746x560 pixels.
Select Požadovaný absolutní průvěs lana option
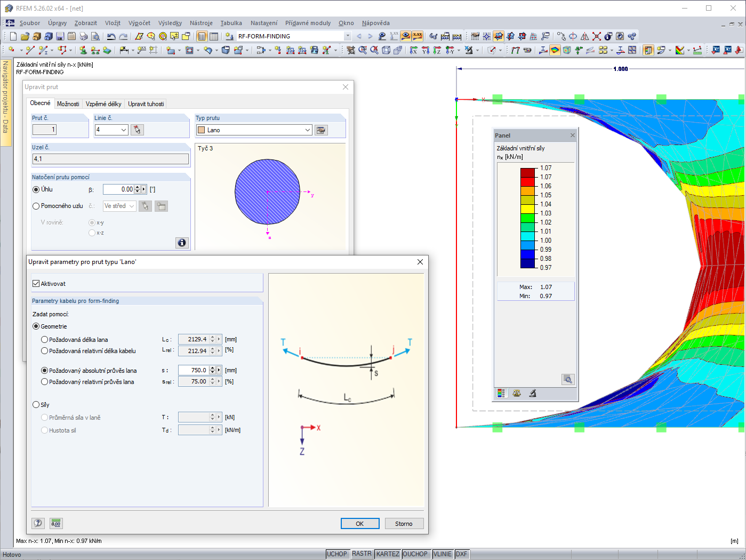(45, 371)
